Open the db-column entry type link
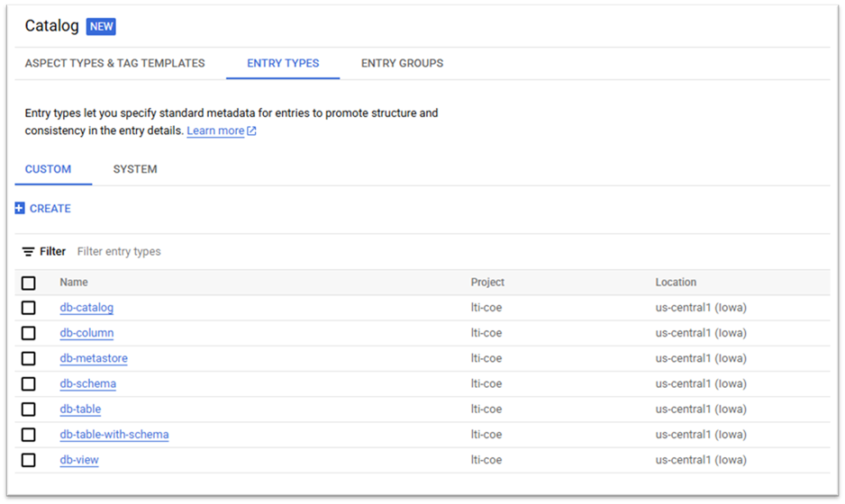Image resolution: width=845 pixels, height=504 pixels. pos(86,333)
